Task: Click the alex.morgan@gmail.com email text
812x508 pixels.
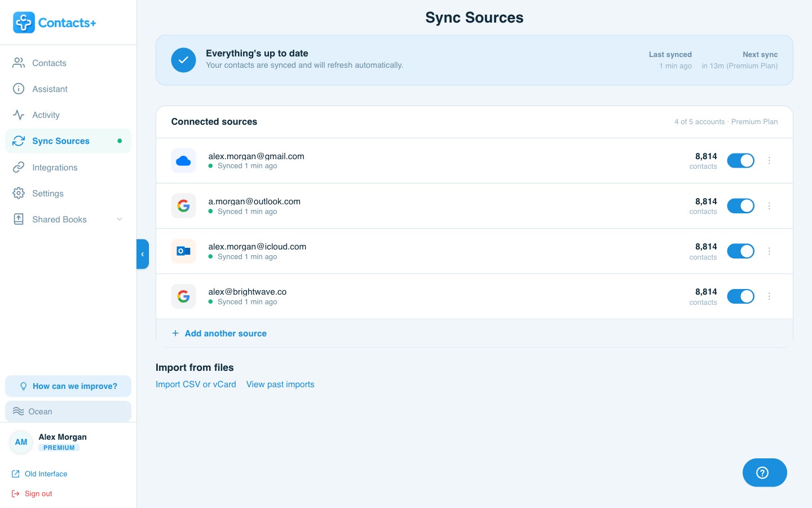Action: (x=256, y=156)
